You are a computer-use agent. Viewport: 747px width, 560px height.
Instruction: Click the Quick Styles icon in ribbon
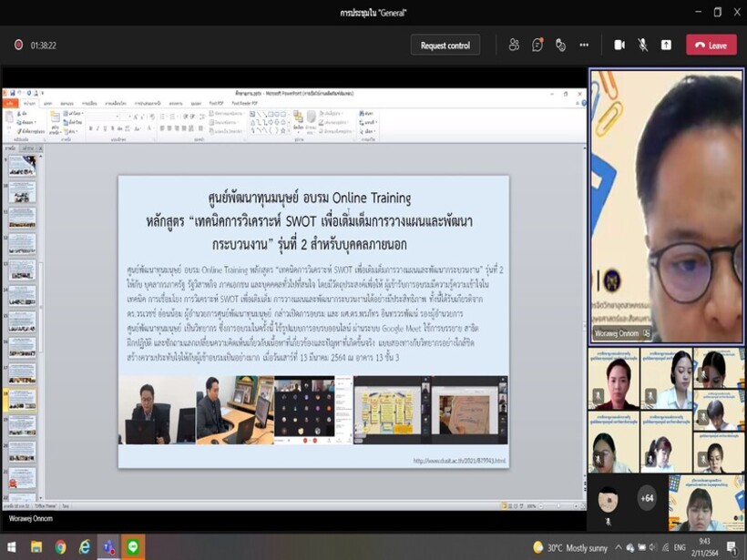pos(311,118)
